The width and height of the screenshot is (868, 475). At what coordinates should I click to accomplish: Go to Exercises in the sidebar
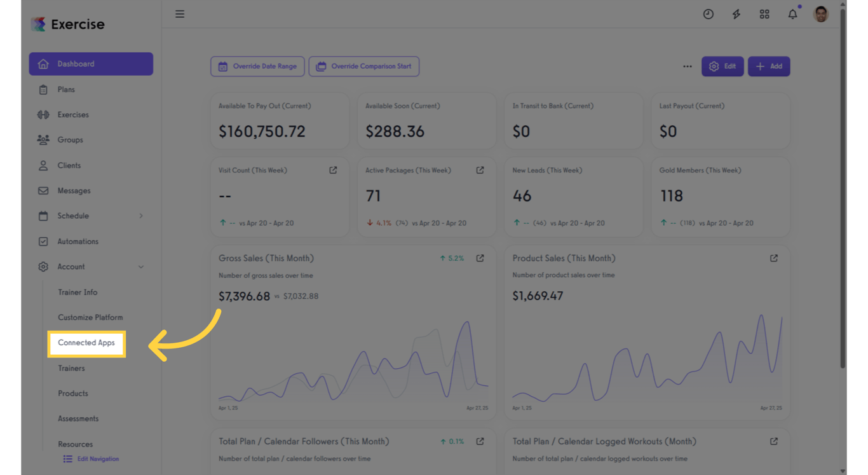pos(73,115)
